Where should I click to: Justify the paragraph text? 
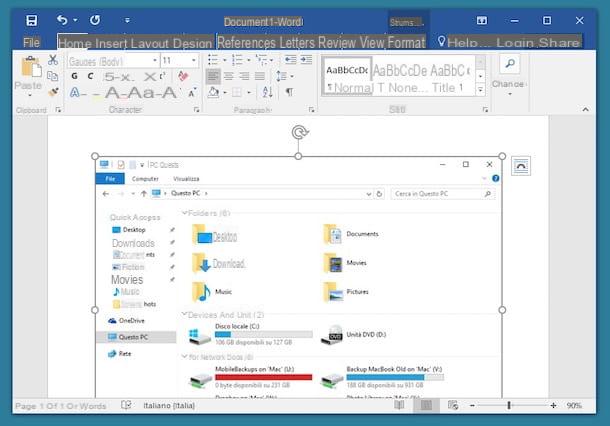(x=260, y=76)
